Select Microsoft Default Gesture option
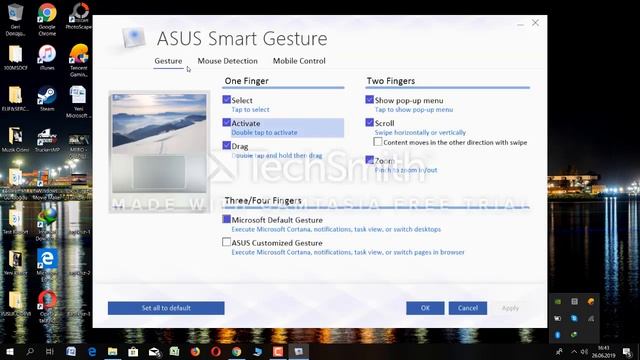This screenshot has height=360, width=640. tap(227, 219)
